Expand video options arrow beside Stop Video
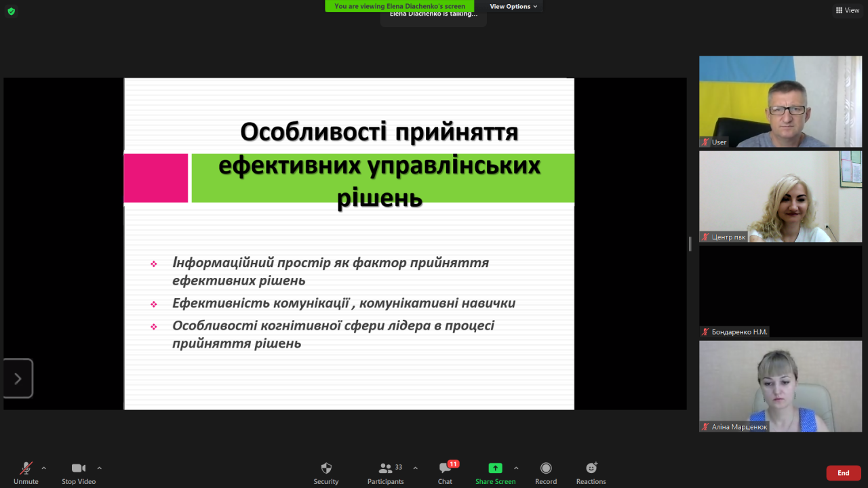Viewport: 868px width, 488px height. (x=99, y=468)
